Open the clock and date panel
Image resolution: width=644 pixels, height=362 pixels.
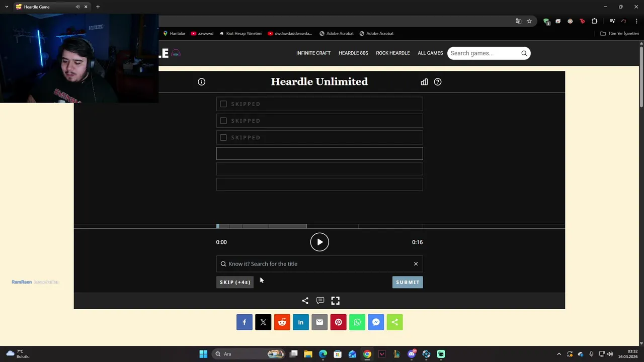628,354
